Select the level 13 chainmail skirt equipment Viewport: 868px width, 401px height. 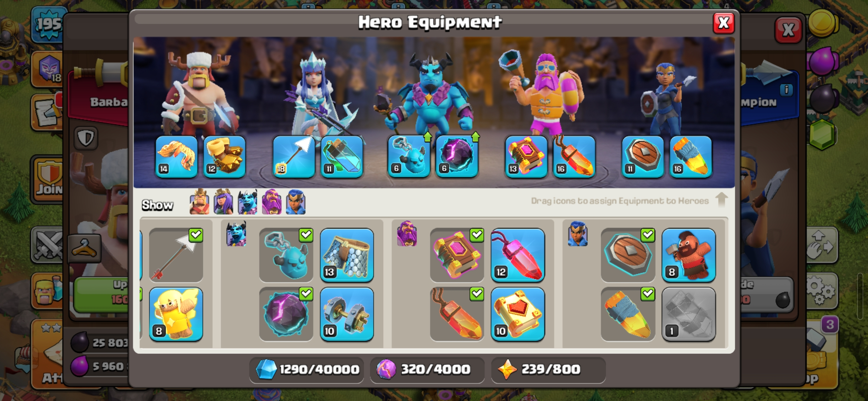tap(347, 255)
